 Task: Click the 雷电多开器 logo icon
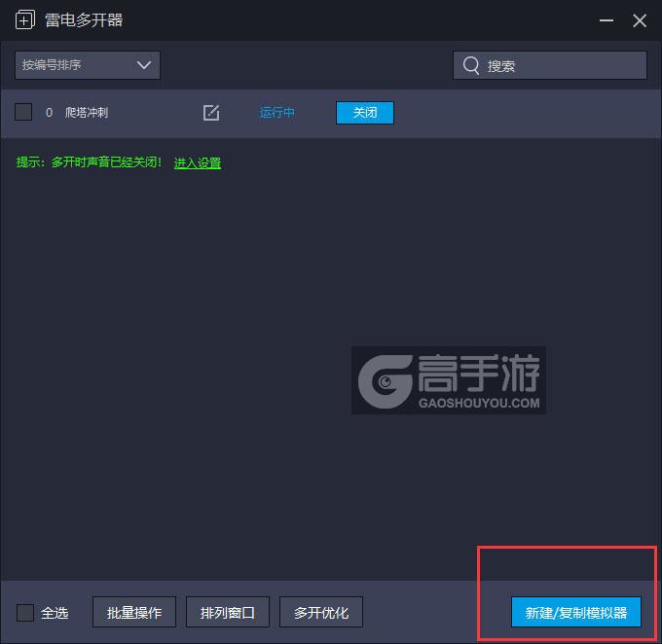pyautogui.click(x=25, y=19)
